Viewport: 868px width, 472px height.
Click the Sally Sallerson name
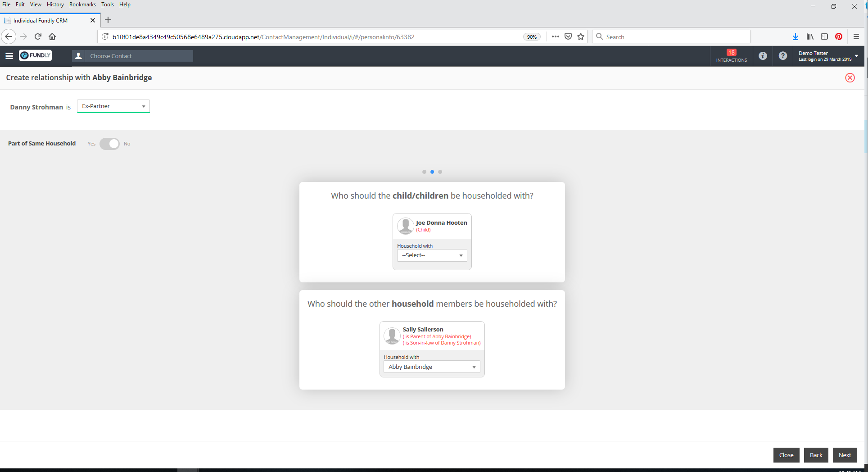click(423, 330)
